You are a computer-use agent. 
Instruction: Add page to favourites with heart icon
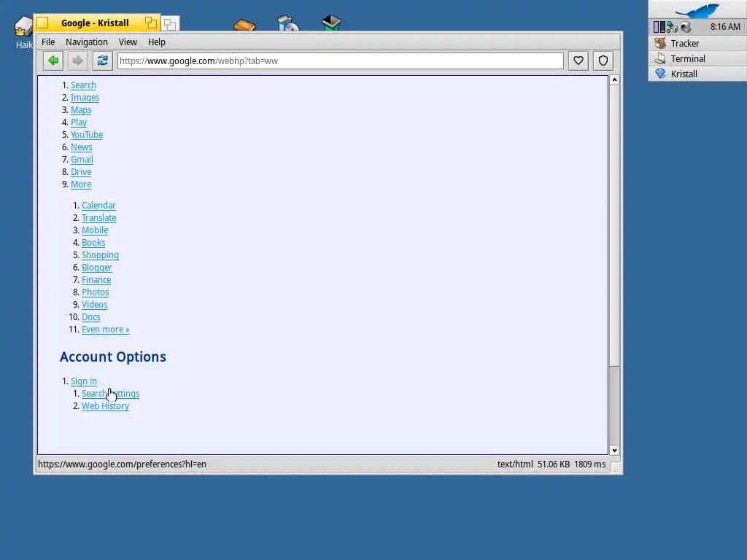pos(578,61)
